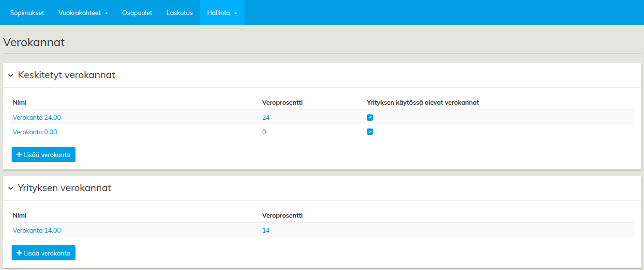
Task: Open the Vuokrakohteet dropdown menu
Action: 83,13
